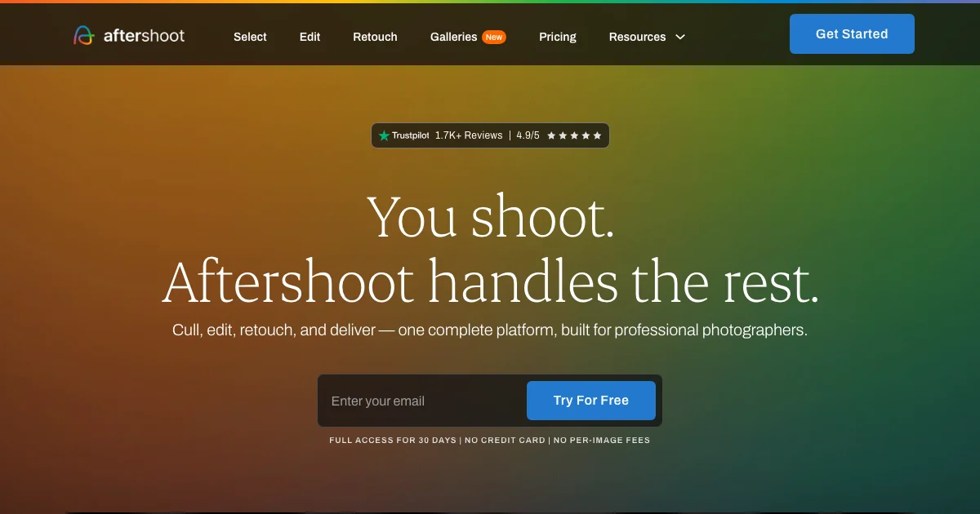Go to the Retouch page
The image size is (980, 514).
[x=375, y=37]
